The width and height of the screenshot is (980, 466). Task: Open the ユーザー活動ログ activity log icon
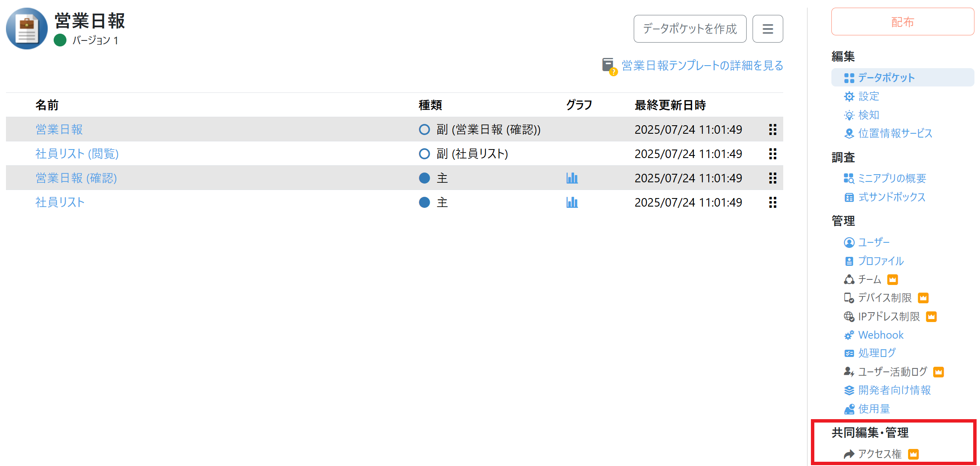(x=848, y=371)
